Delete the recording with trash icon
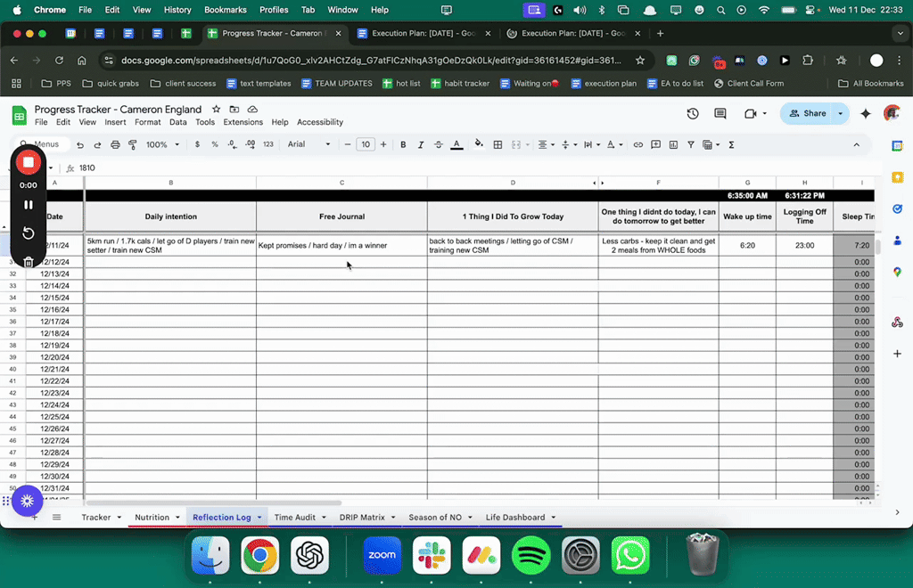This screenshot has height=588, width=913. [x=28, y=262]
